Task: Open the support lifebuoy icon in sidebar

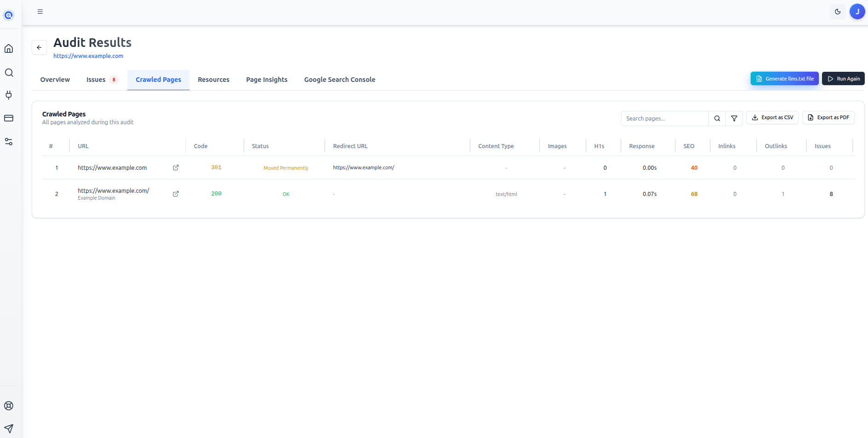Action: pyautogui.click(x=9, y=406)
